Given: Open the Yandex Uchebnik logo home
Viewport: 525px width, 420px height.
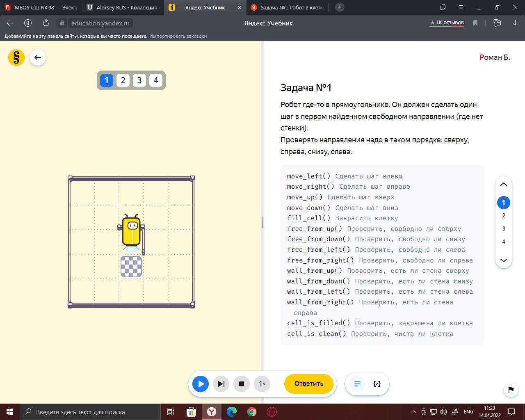Looking at the screenshot, I should click(x=16, y=57).
